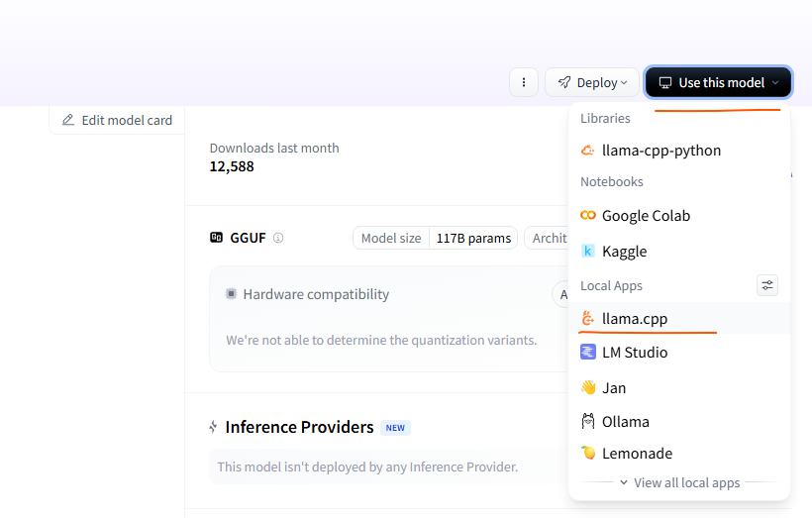Click the Lemonade lemon icon

click(588, 454)
